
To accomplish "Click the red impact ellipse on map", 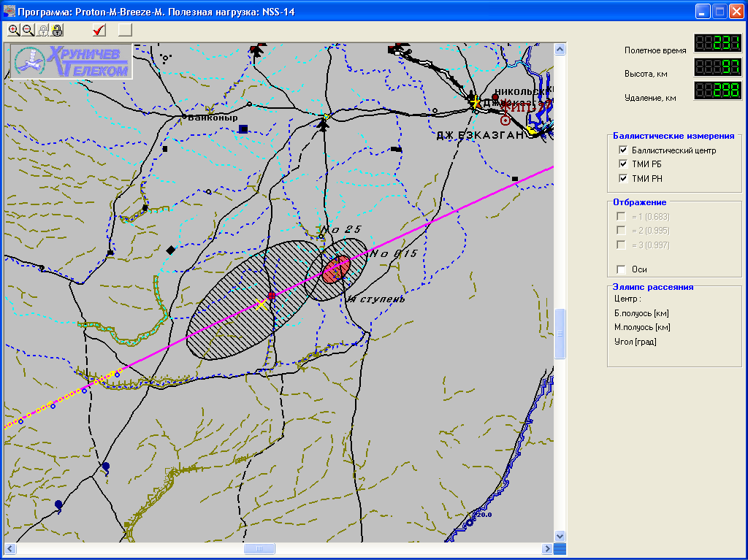I will pyautogui.click(x=337, y=268).
